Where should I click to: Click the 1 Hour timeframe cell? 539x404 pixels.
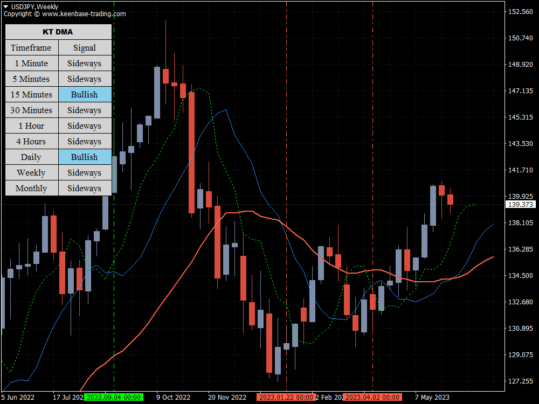32,125
